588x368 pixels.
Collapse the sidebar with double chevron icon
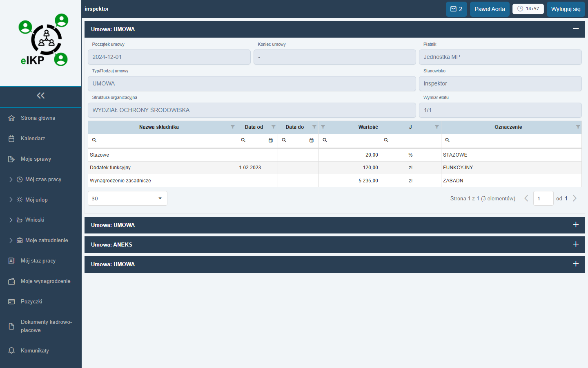click(41, 96)
